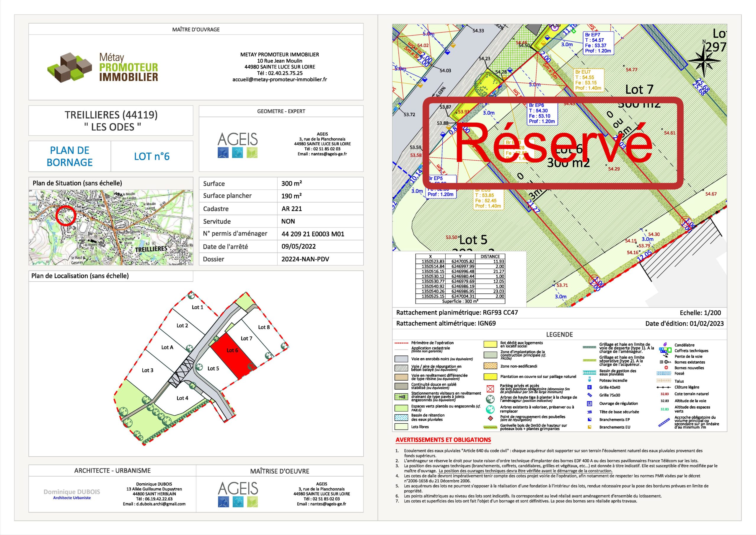Click the Surface plancher value 190 m²
This screenshot has width=756, height=535.
tap(292, 196)
